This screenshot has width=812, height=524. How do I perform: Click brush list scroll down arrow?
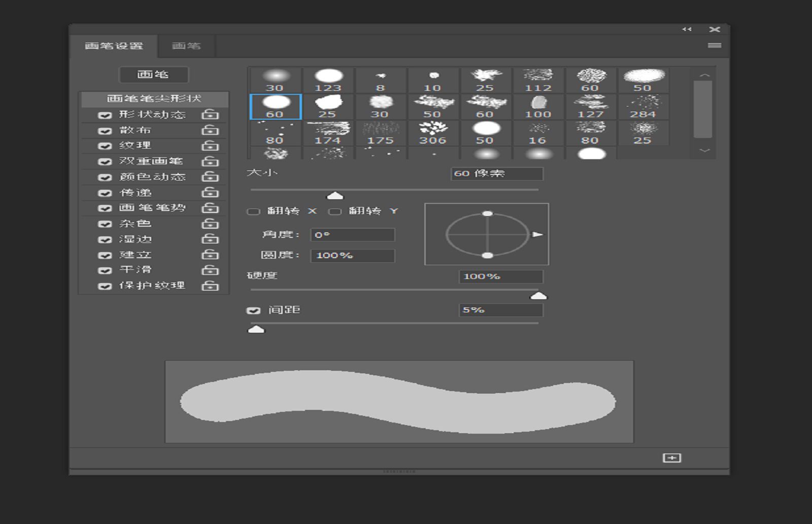[x=704, y=150]
